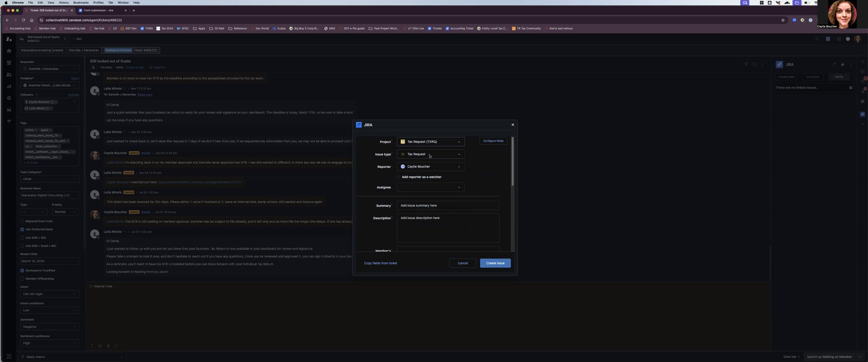This screenshot has width=868, height=362.
Task: Click Link issue in JIRA panel
Action: [x=812, y=77]
